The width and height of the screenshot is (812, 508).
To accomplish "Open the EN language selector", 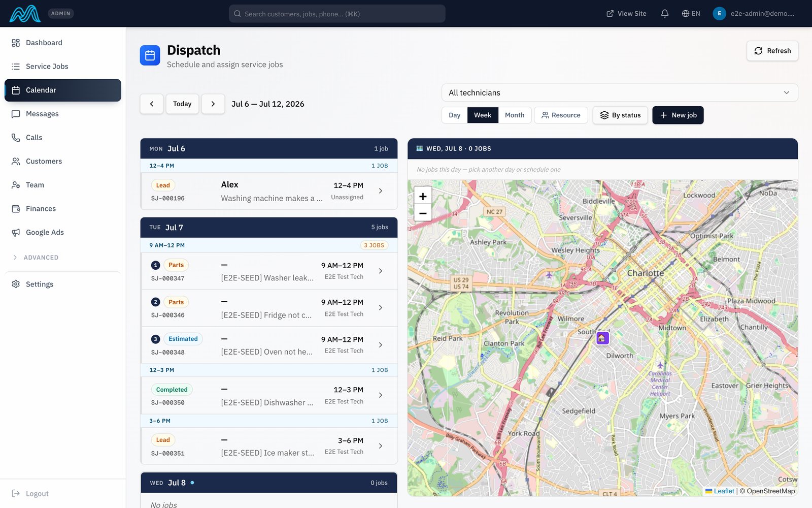I will (691, 14).
